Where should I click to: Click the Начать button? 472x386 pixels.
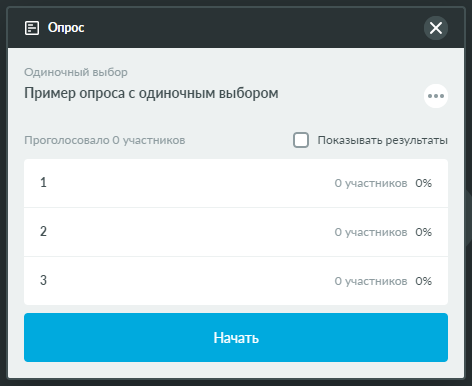[236, 337]
